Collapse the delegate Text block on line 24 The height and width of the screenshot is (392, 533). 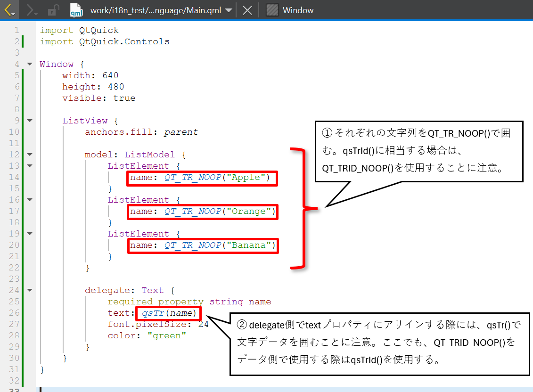coord(30,290)
